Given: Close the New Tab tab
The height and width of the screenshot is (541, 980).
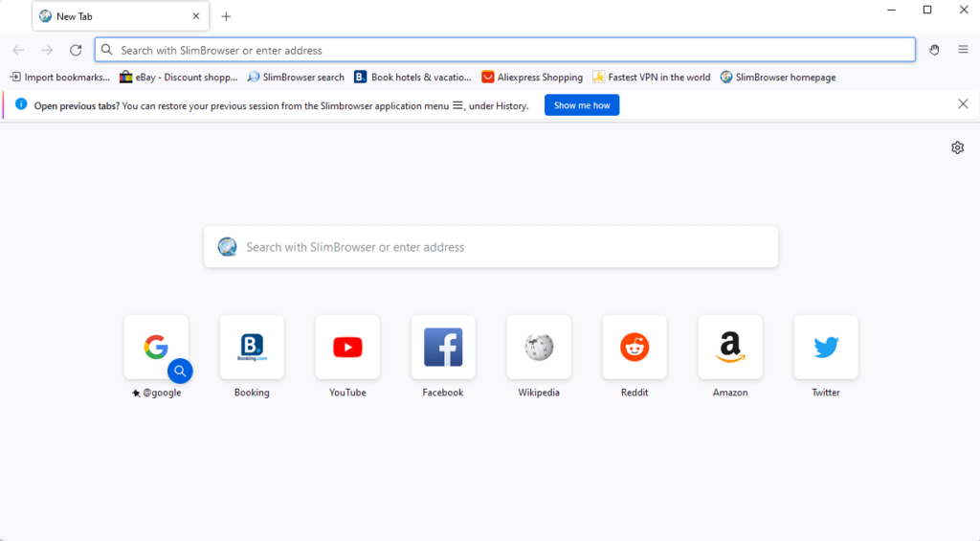Looking at the screenshot, I should click(196, 16).
